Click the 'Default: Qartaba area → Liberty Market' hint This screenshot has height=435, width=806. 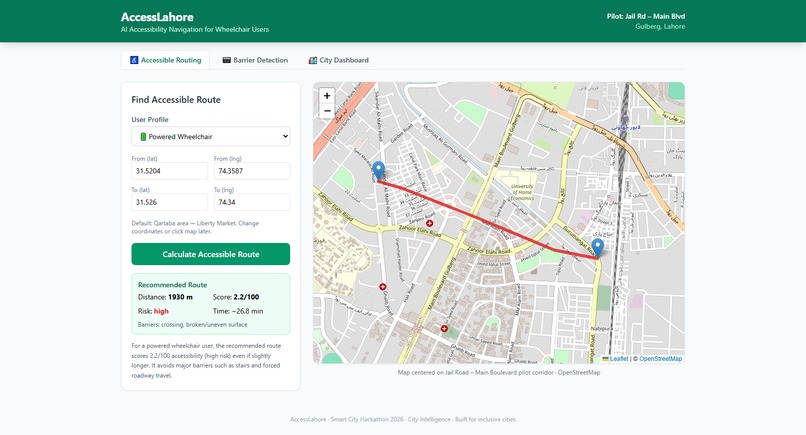click(195, 227)
